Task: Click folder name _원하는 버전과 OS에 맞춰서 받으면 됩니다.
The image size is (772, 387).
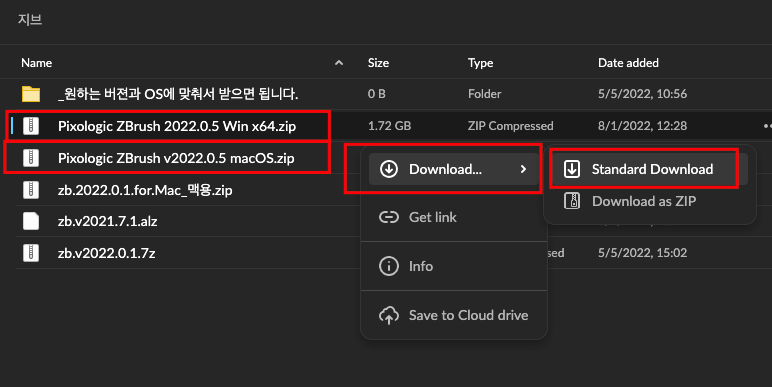Action: pos(178,94)
